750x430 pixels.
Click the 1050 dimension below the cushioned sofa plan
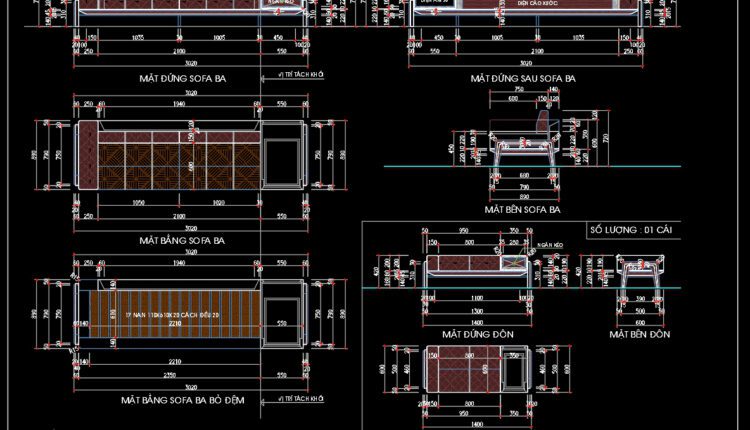[x=138, y=203]
